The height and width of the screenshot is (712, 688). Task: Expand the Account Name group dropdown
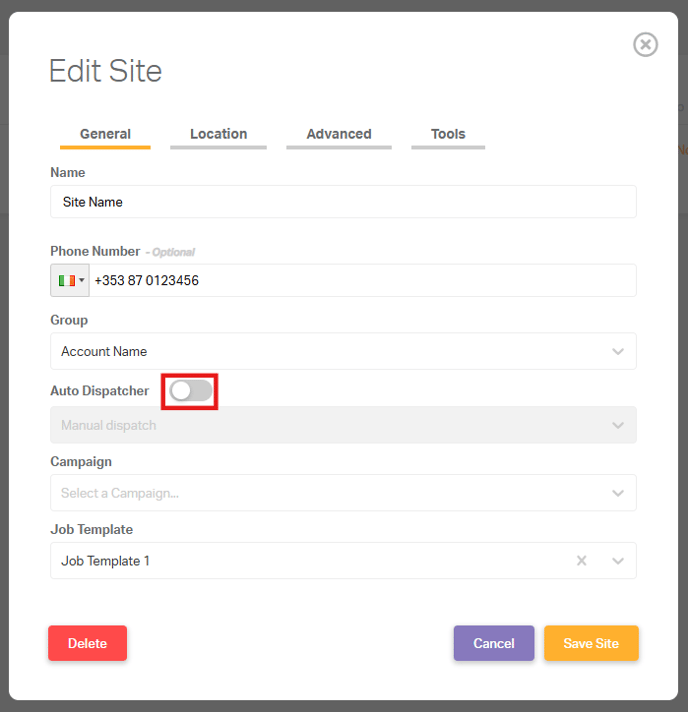click(x=343, y=351)
